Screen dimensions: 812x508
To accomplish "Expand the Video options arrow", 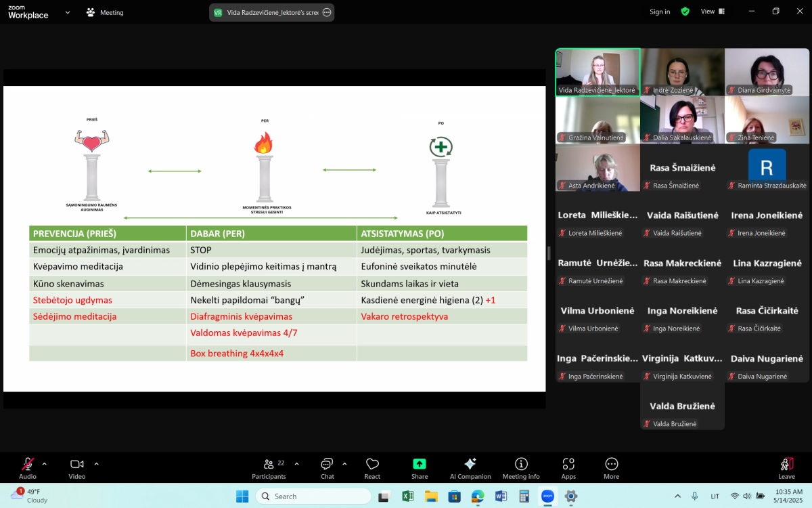I will (96, 464).
